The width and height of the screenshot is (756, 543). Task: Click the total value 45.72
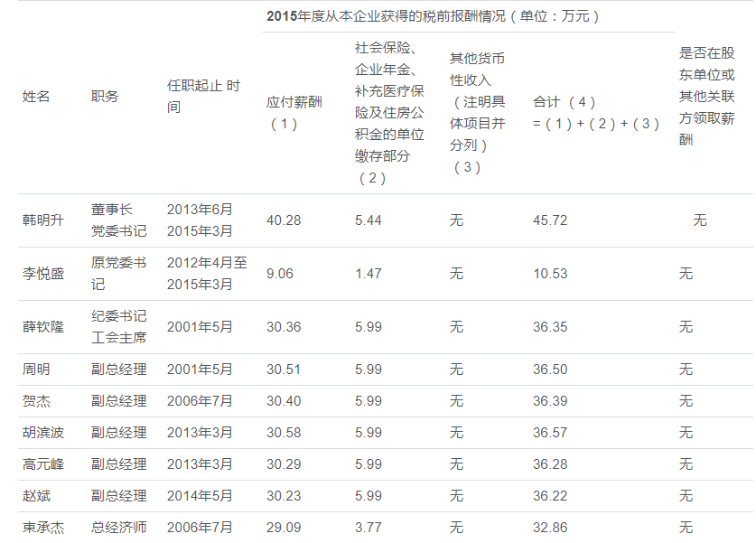(550, 220)
